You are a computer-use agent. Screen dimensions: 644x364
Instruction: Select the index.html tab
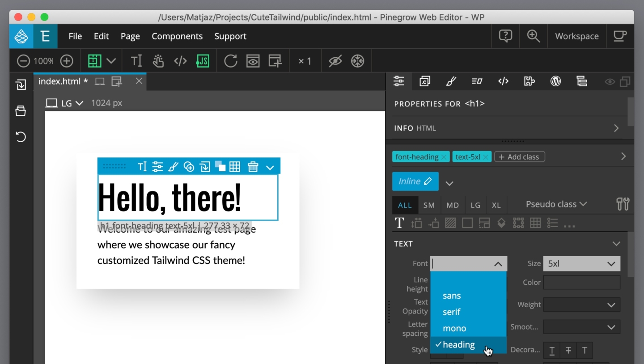pos(63,81)
